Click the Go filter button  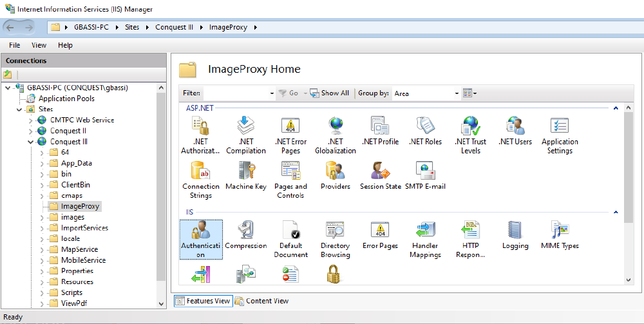tap(289, 93)
